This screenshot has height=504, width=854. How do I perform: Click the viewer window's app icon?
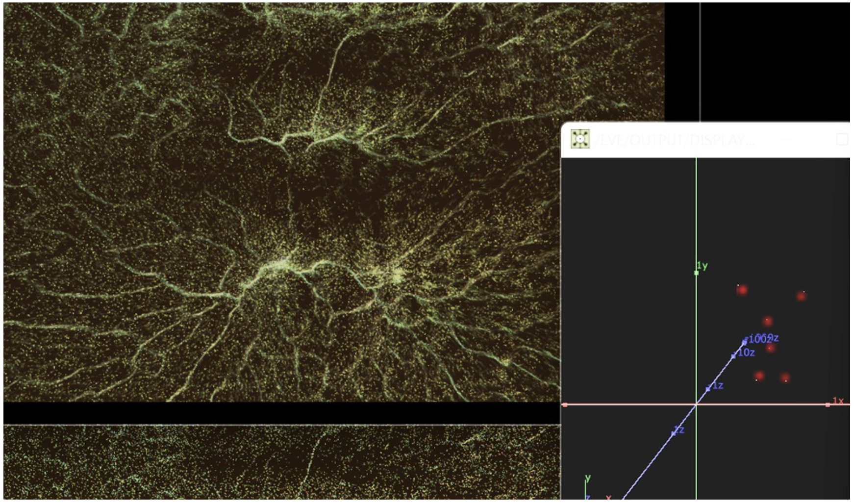[x=580, y=139]
